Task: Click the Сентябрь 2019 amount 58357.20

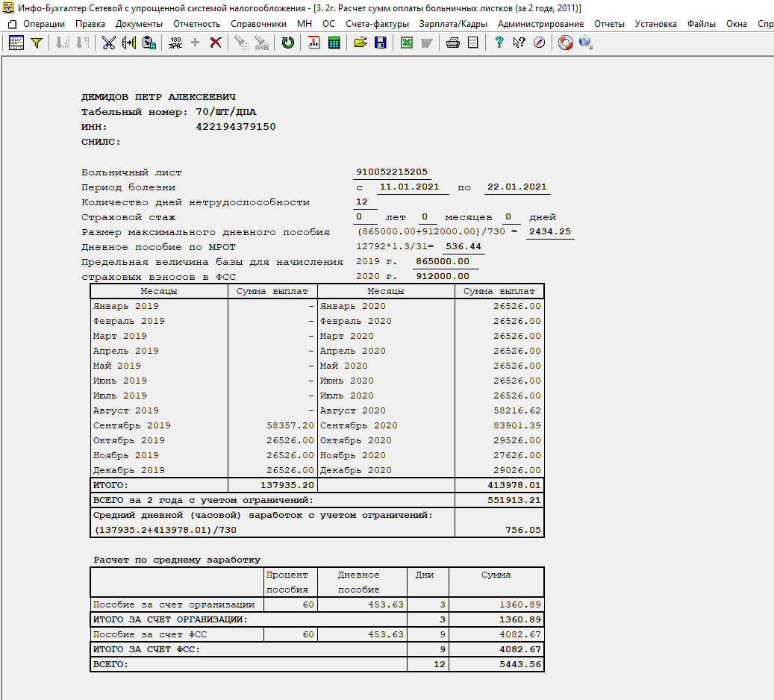Action: click(x=290, y=425)
